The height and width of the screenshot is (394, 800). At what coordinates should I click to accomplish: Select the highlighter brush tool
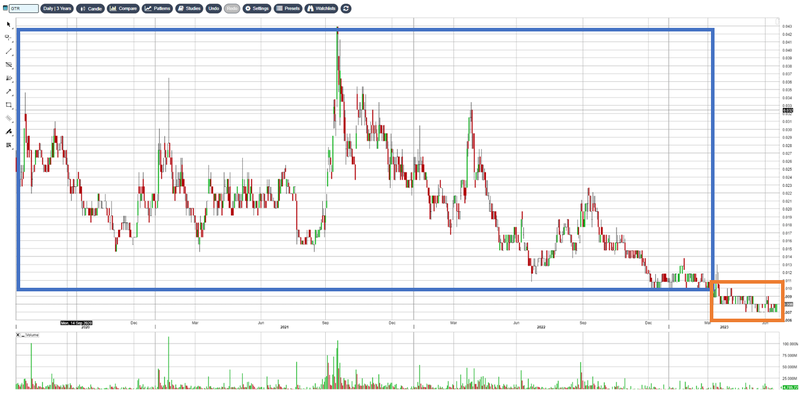(9, 132)
